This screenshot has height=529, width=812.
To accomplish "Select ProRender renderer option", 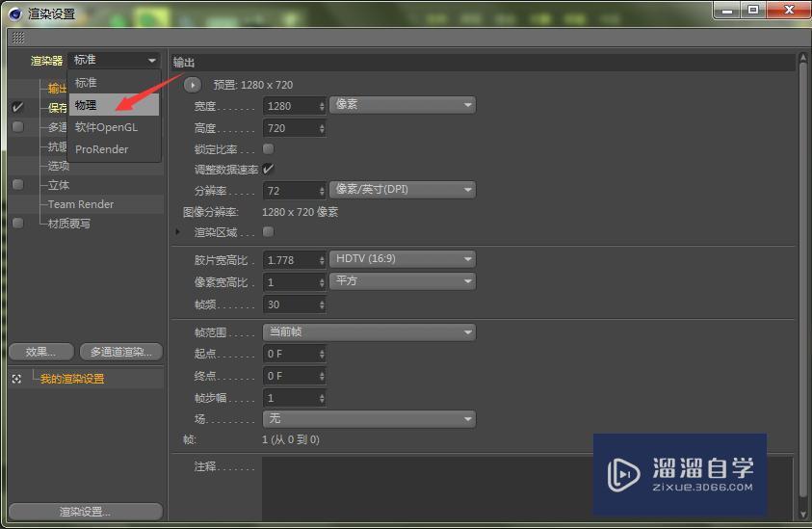I will tap(114, 149).
